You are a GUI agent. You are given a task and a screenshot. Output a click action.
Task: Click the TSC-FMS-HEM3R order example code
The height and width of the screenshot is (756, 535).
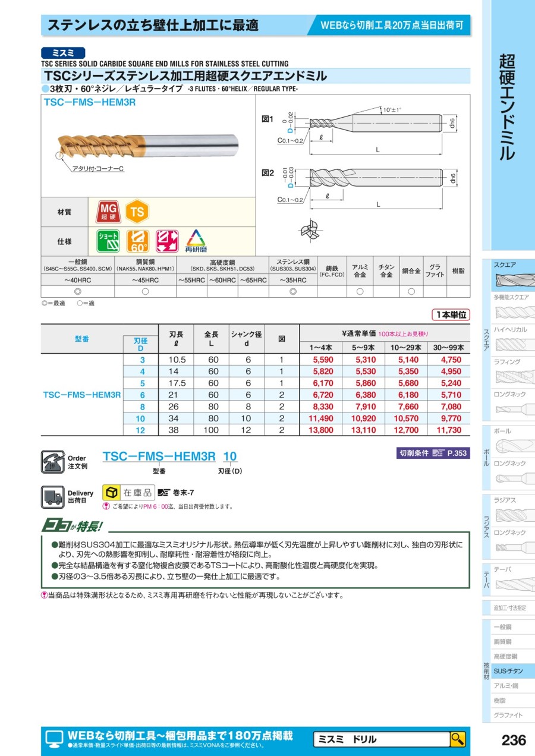pyautogui.click(x=159, y=456)
